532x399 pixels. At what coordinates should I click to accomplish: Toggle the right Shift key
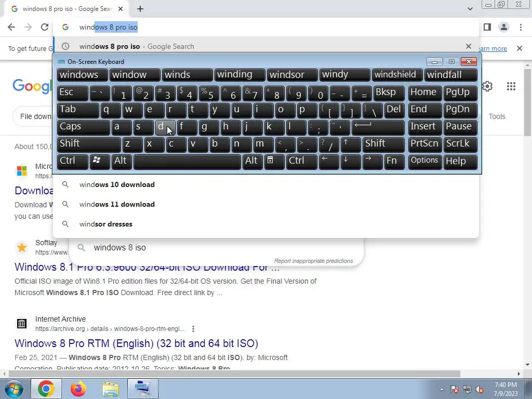[x=383, y=144]
